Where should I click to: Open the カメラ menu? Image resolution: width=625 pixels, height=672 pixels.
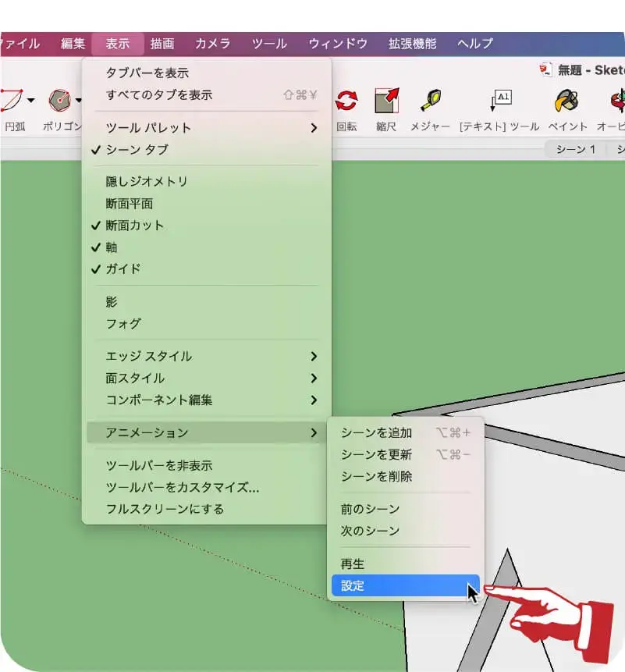tap(211, 44)
